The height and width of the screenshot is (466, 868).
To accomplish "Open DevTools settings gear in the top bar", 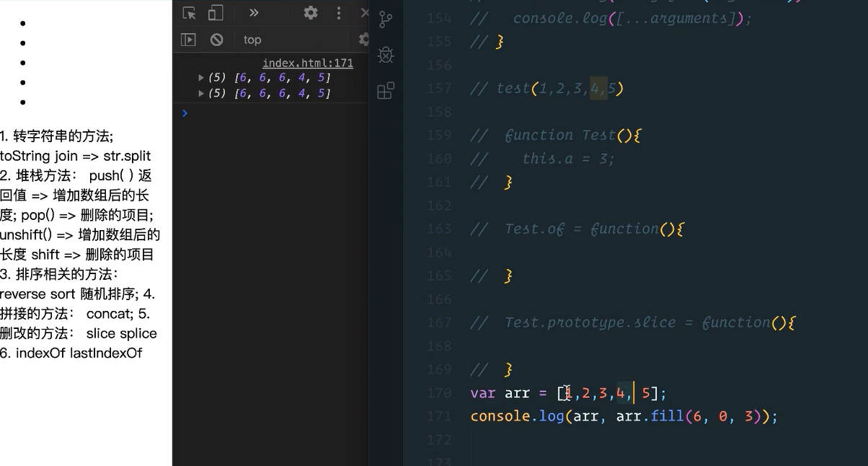I will [311, 13].
